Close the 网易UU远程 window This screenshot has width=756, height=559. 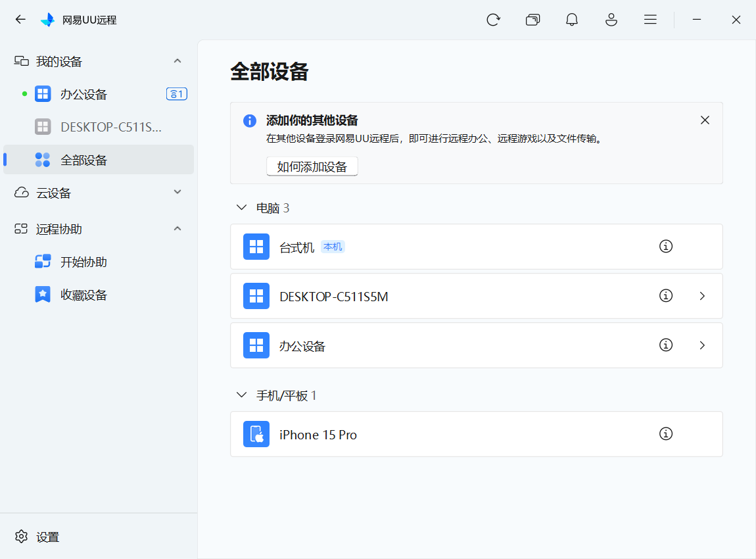[736, 20]
